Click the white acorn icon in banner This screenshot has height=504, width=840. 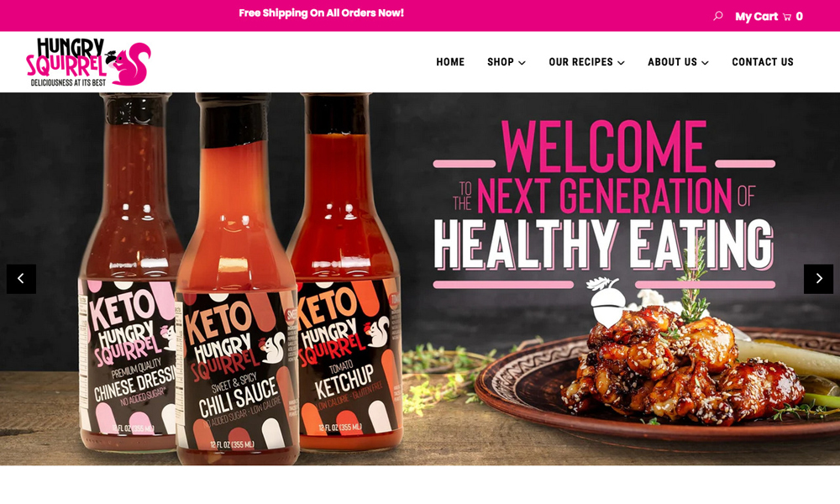click(x=606, y=302)
